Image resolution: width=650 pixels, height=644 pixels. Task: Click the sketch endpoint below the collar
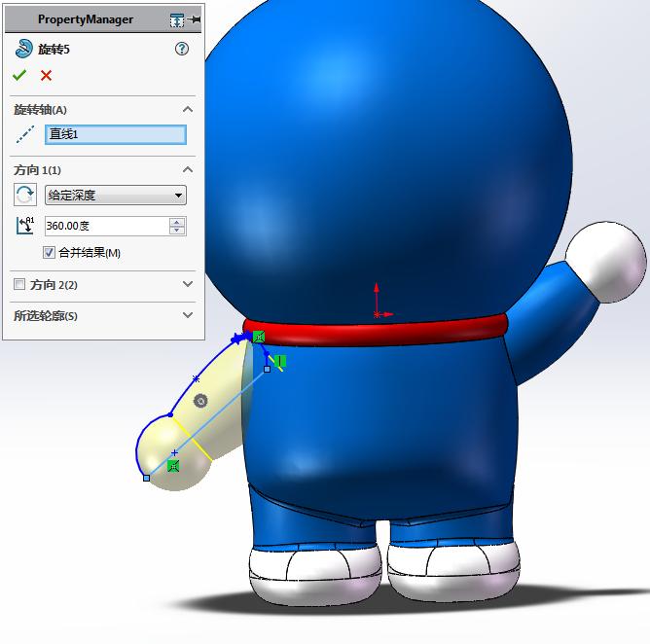[267, 369]
